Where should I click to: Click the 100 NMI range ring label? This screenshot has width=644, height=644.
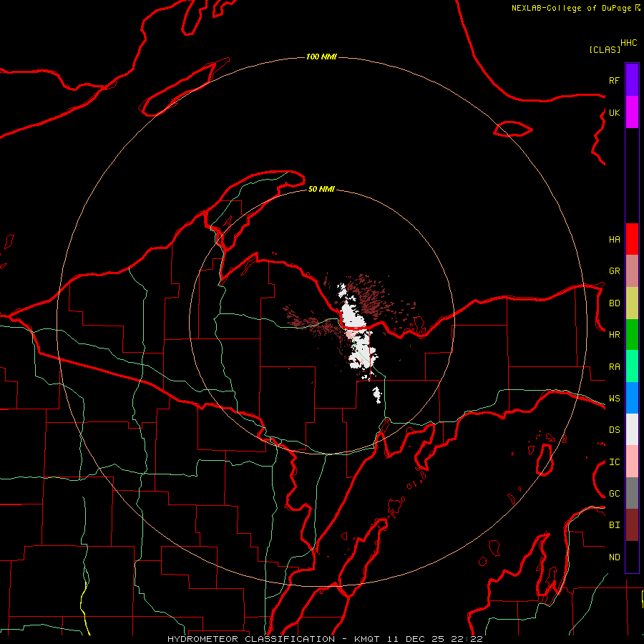(321, 57)
